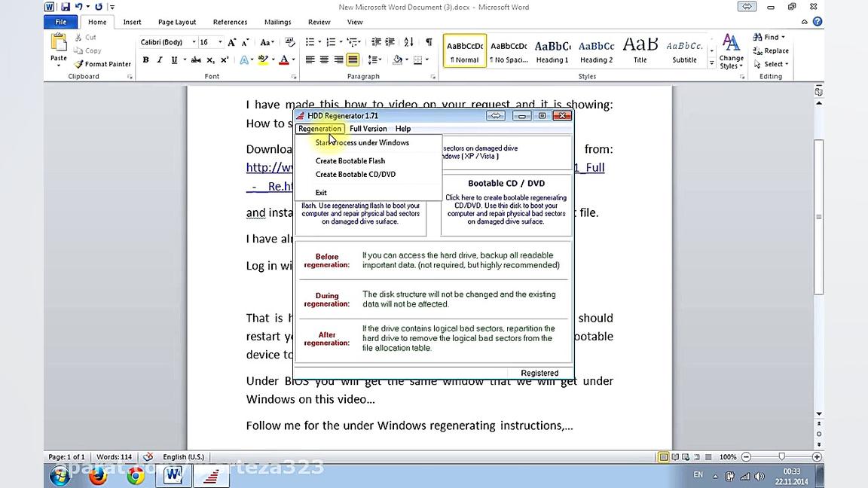The image size is (868, 488).
Task: Open the Full Version menu
Action: (x=368, y=128)
